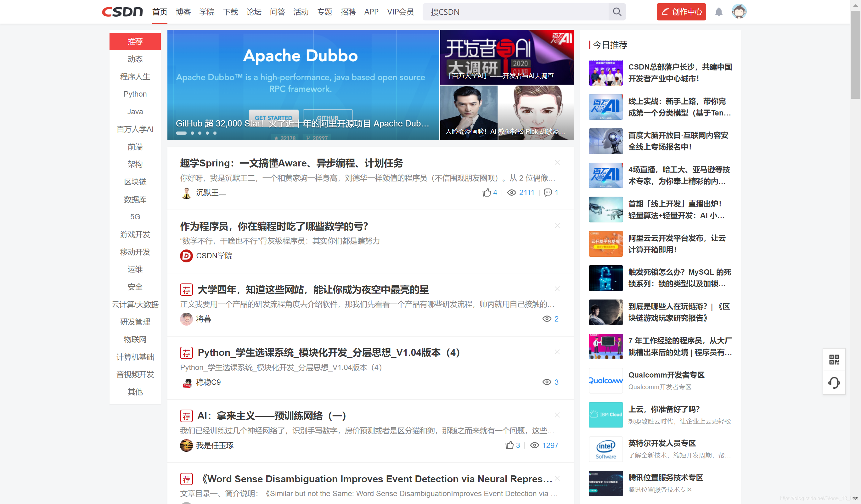
Task: Open the 英特尔开发人员专区 link
Action: coord(662,443)
